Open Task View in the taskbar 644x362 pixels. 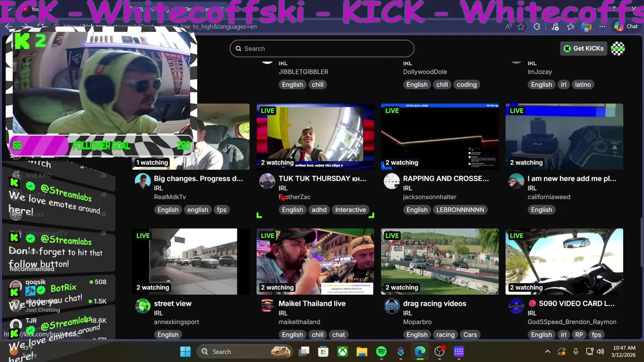(304, 351)
